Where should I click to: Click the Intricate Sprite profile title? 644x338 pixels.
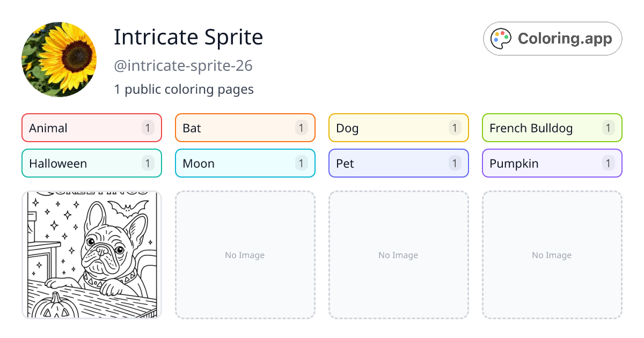click(188, 36)
